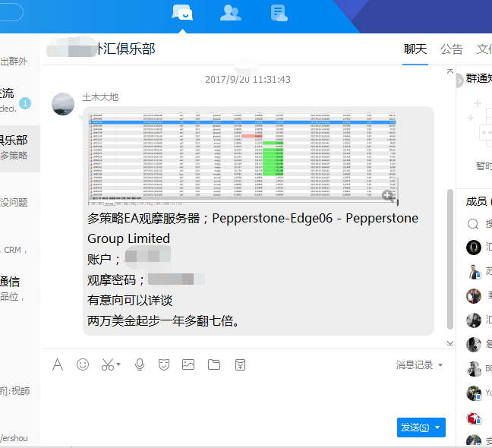Image resolution: width=492 pixels, height=448 pixels.
Task: Open 消息记录 message history
Action: 415,365
